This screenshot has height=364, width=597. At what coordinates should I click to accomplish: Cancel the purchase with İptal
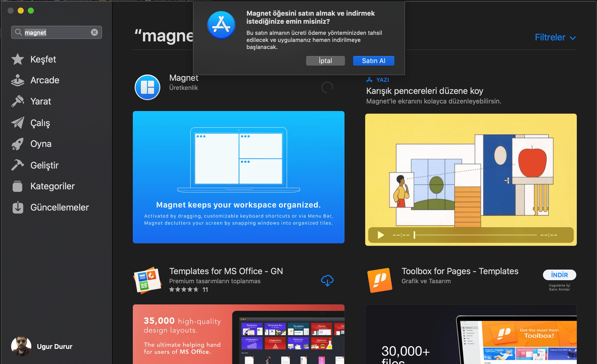(x=325, y=61)
